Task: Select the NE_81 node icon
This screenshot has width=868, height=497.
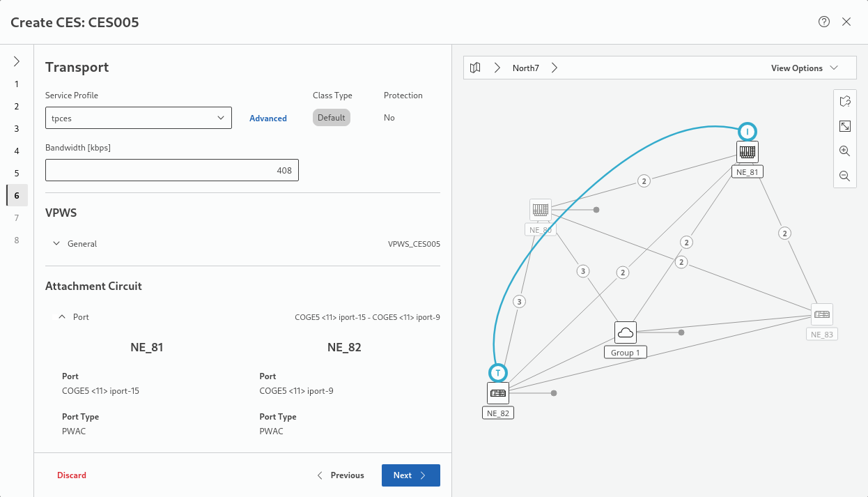Action: click(x=747, y=152)
